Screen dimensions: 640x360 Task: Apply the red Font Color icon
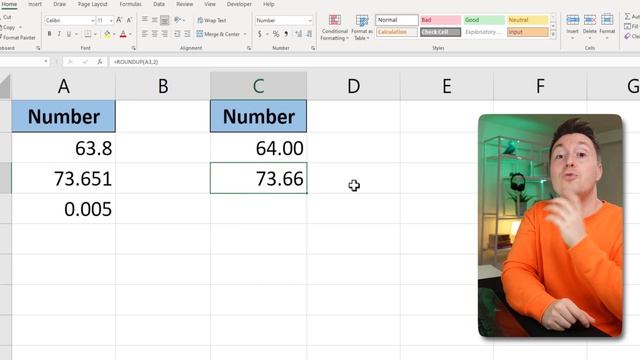click(123, 34)
